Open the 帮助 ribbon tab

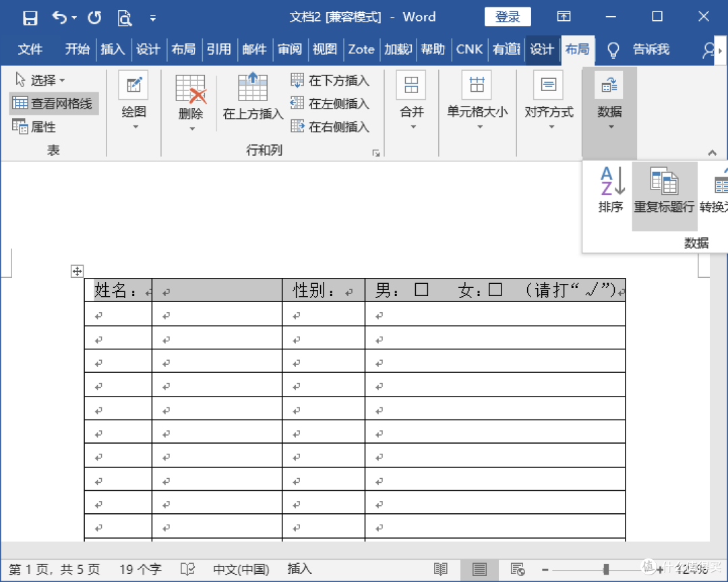coord(433,49)
